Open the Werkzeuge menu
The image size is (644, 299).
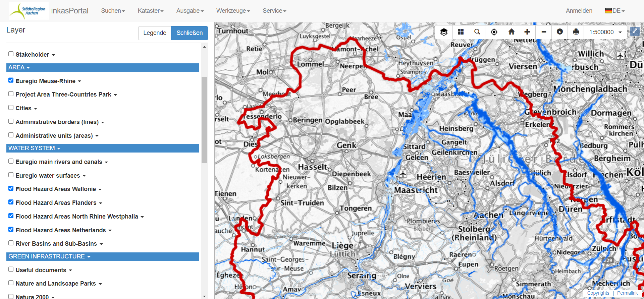click(x=233, y=11)
